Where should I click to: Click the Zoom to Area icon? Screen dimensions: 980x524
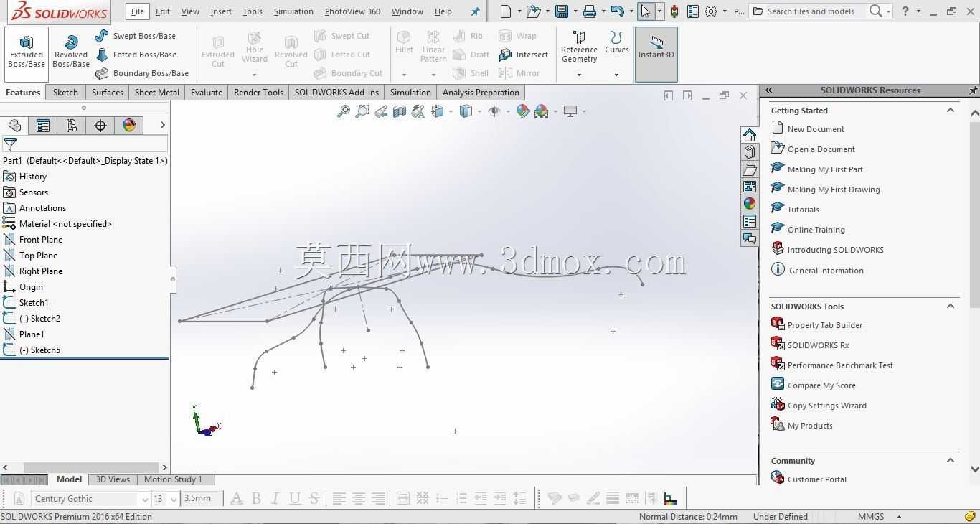[362, 111]
